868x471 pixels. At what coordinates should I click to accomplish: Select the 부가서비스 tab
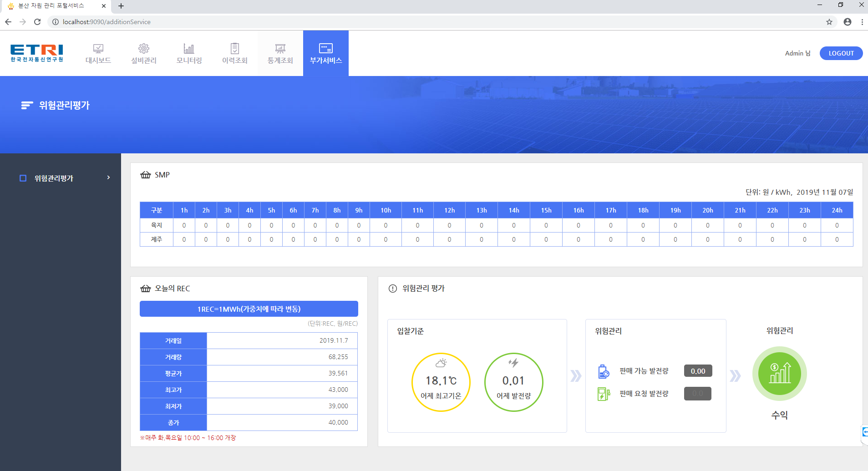pyautogui.click(x=326, y=53)
